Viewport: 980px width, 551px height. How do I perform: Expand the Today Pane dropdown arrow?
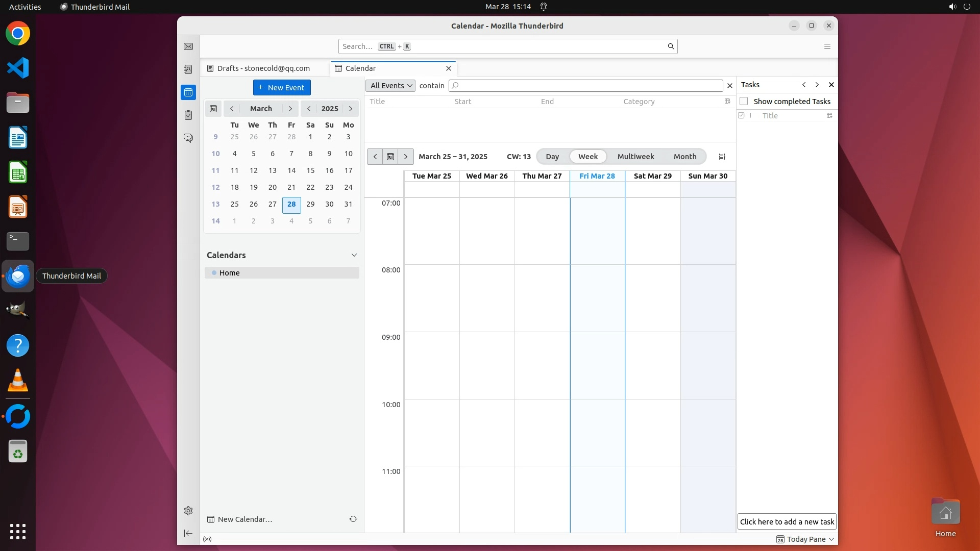coord(831,539)
